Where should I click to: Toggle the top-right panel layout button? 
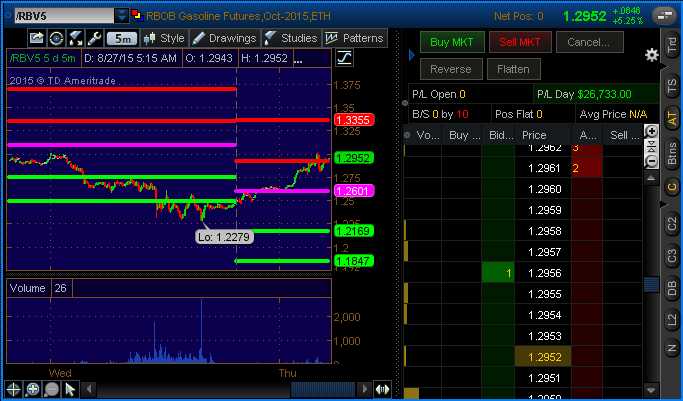[664, 16]
